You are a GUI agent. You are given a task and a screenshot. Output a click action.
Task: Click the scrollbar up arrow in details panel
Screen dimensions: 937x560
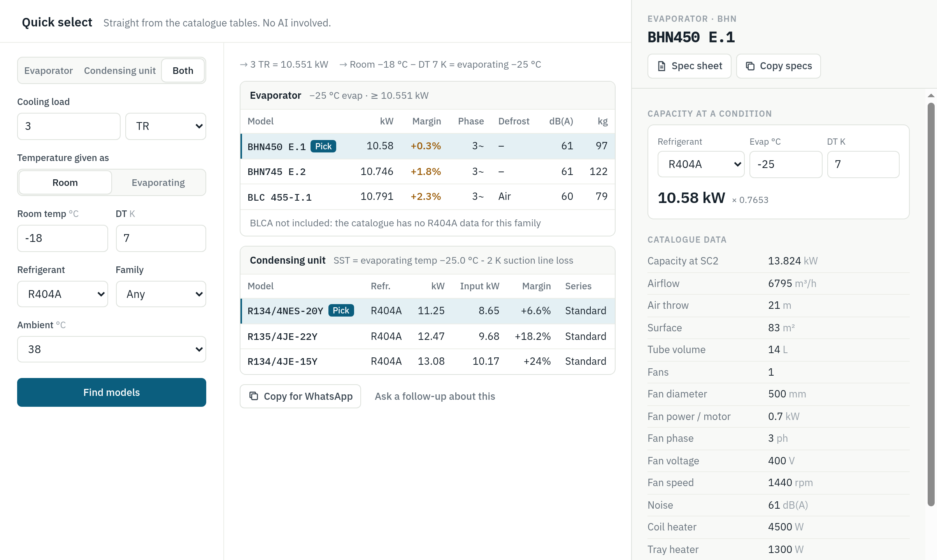931,95
